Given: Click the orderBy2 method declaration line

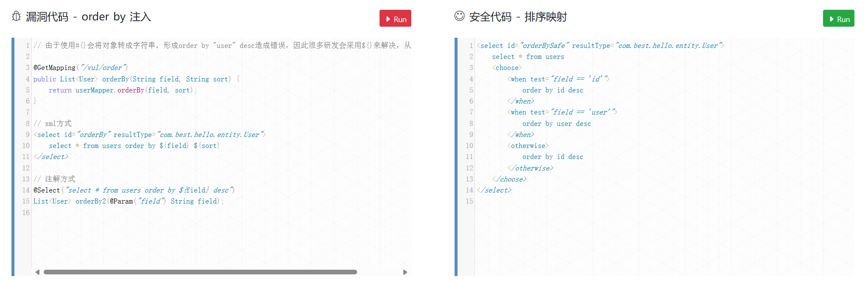Looking at the screenshot, I should (x=128, y=201).
